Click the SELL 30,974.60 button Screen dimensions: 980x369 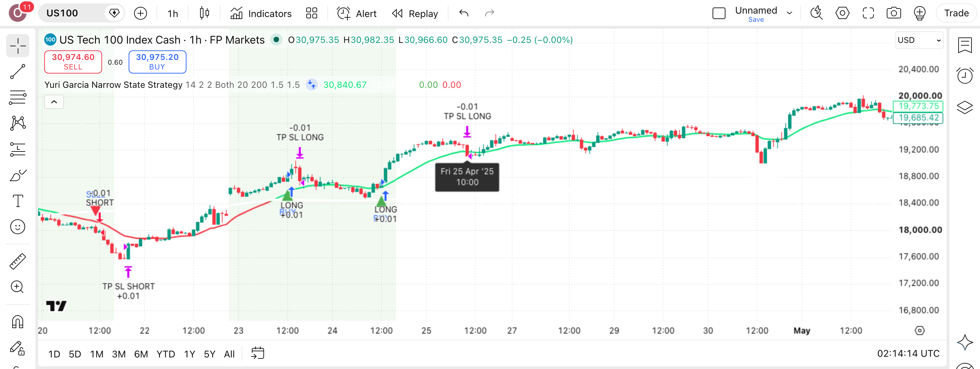click(x=73, y=62)
